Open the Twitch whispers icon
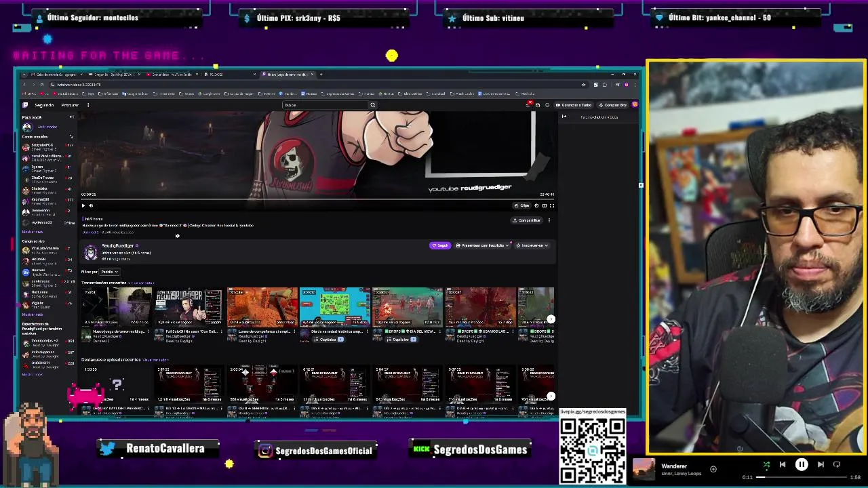Image resolution: width=868 pixels, height=488 pixels. tap(547, 105)
